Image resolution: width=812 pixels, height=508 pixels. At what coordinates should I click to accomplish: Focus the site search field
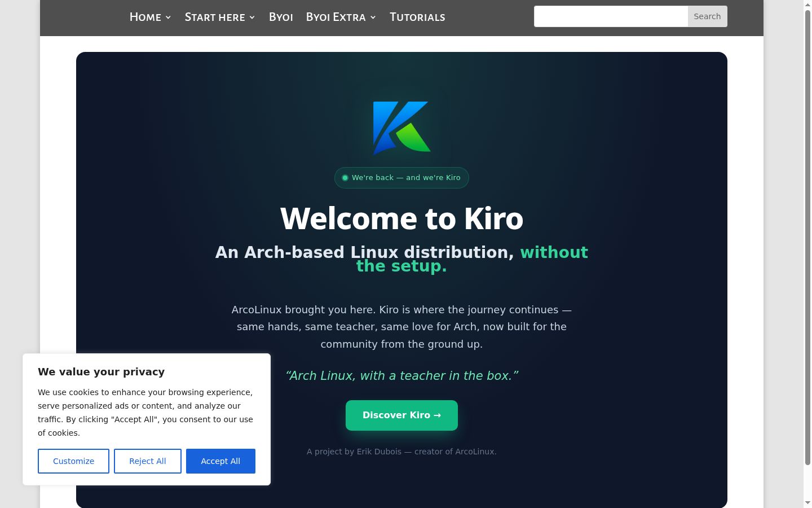pos(611,16)
